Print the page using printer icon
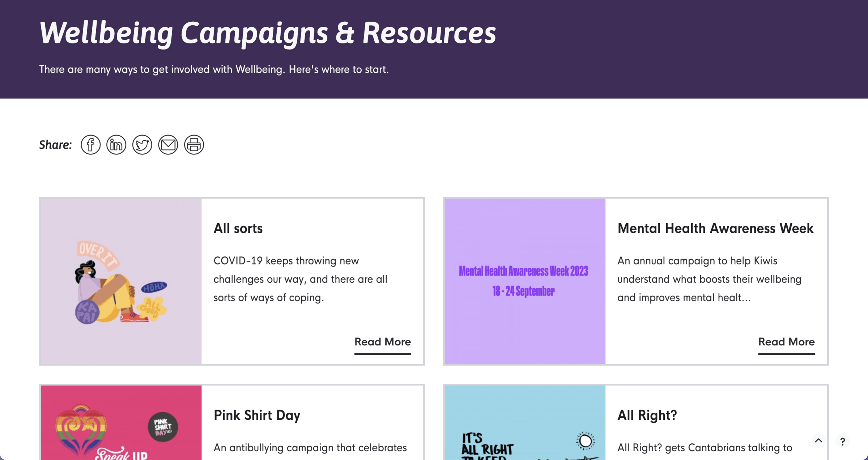 pos(194,145)
